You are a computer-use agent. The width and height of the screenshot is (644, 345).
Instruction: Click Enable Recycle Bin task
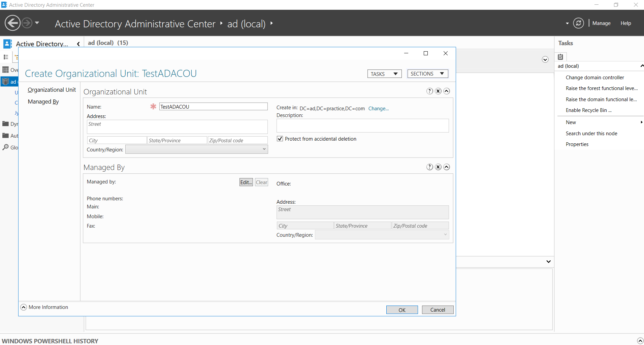[589, 110]
